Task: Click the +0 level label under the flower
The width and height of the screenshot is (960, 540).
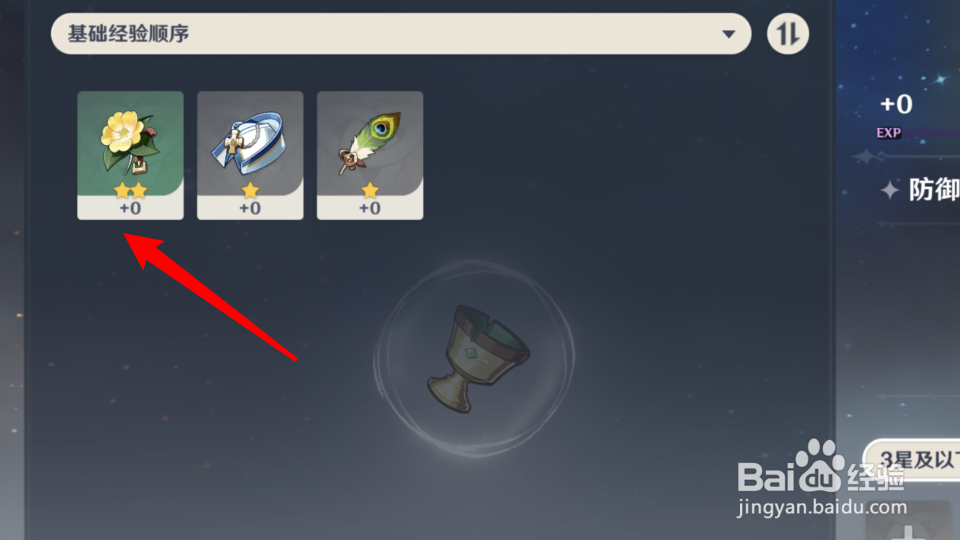Action: (130, 208)
